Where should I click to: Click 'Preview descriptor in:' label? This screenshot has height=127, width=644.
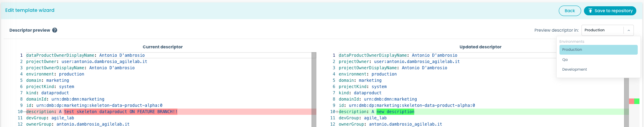point(556,30)
